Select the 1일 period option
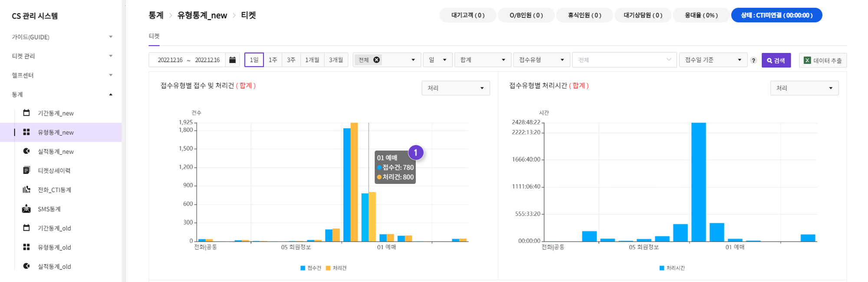The image size is (868, 282). click(x=254, y=60)
